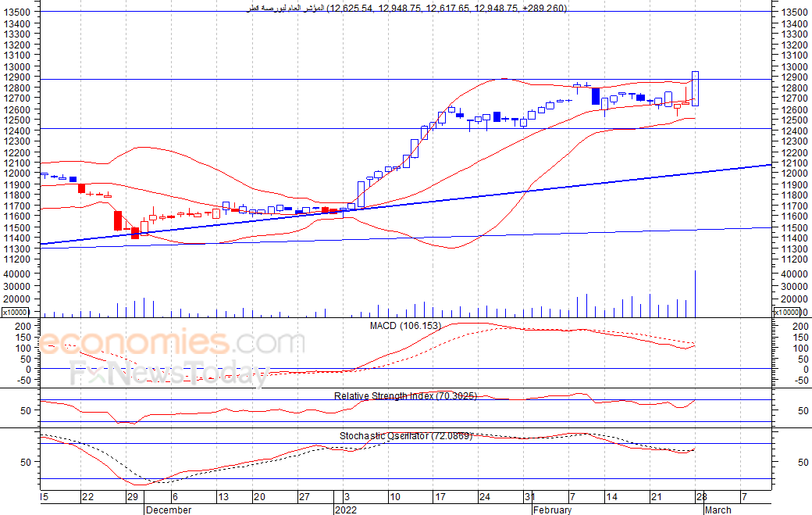Click the economies.com watermark logo
812x515 pixels.
pyautogui.click(x=172, y=343)
